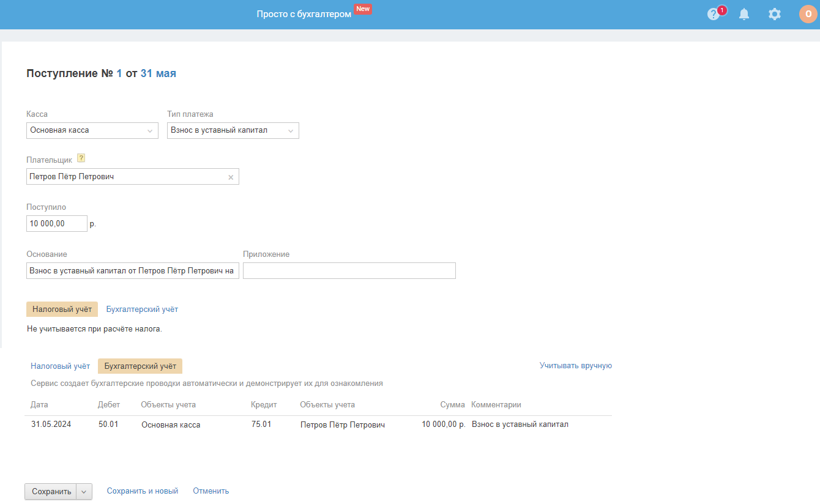Screen dimensions: 820x504
Task: Select lower Налоговый учёт tab
Action: (60, 366)
